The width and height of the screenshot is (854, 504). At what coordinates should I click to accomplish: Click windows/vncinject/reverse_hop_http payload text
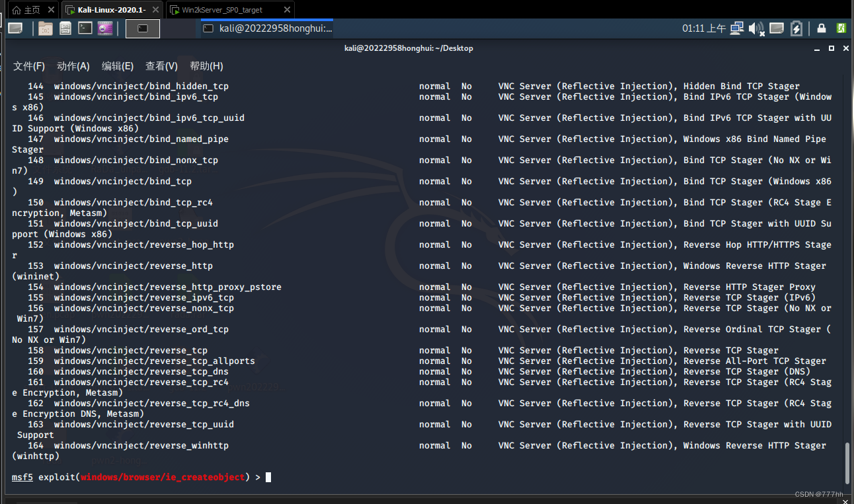click(144, 245)
